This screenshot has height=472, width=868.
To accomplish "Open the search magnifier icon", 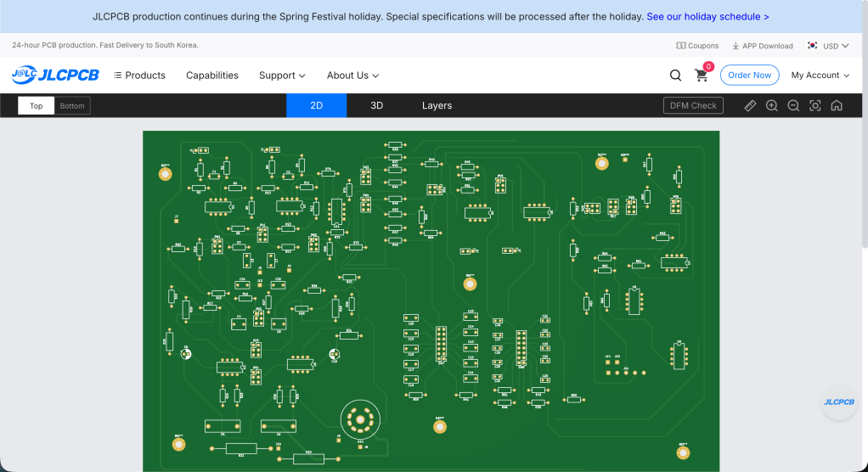I will [675, 76].
